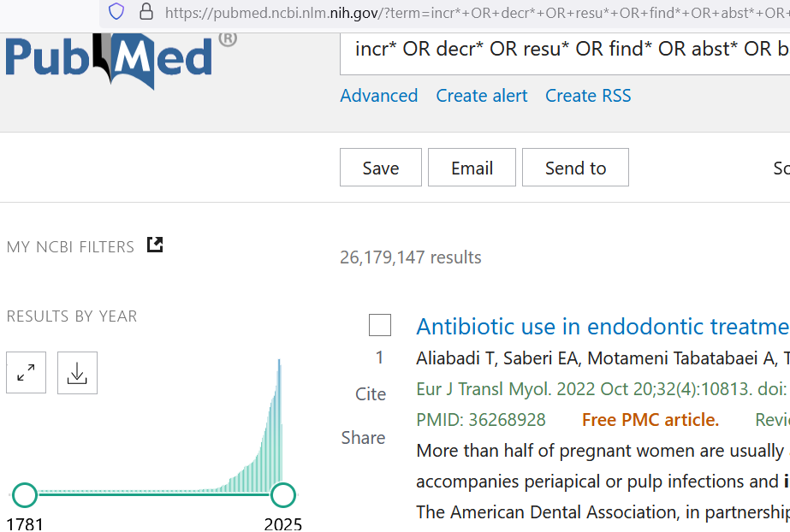This screenshot has width=790, height=532.
Task: Click the padlock site security icon
Action: click(146, 11)
